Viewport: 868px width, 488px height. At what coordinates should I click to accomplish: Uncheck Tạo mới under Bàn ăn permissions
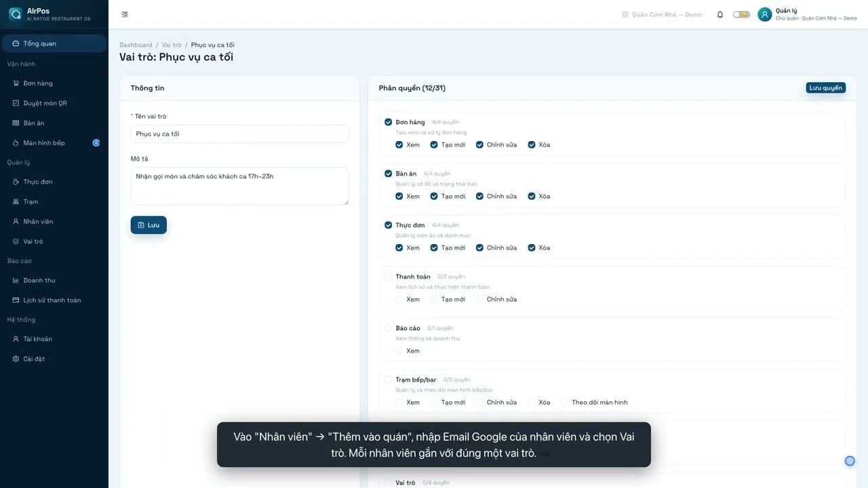point(434,196)
